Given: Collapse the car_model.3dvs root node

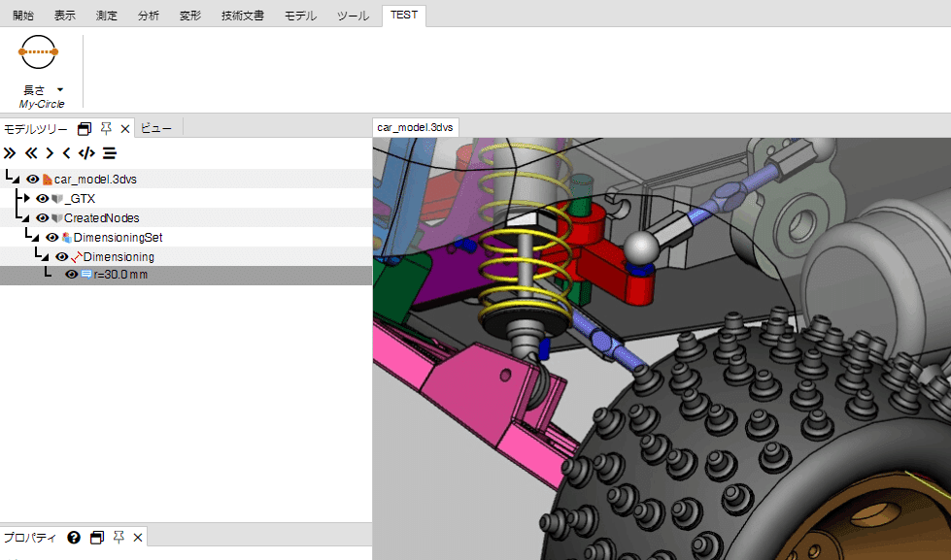Looking at the screenshot, I should tap(16, 180).
